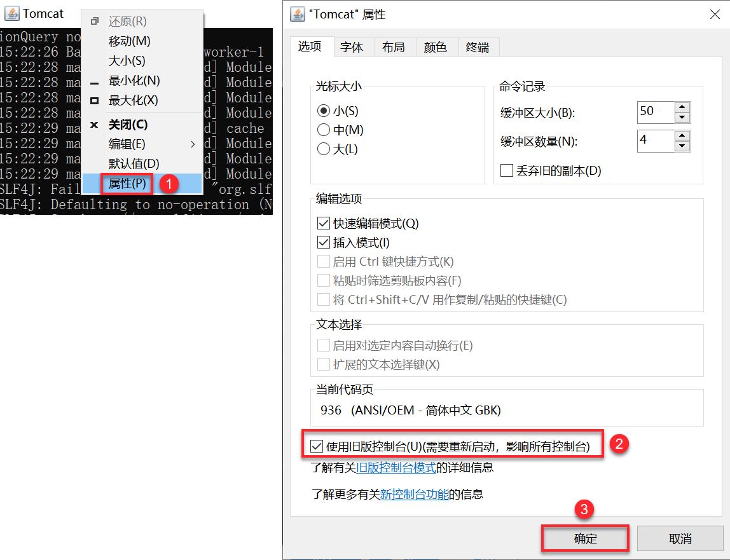
Task: Increase 缓冲区数量 with up arrow
Action: click(x=682, y=136)
